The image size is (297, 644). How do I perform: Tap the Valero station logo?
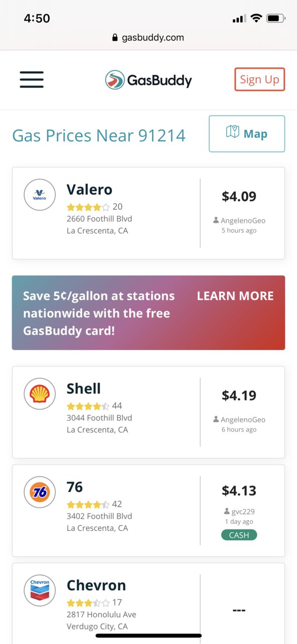click(40, 195)
